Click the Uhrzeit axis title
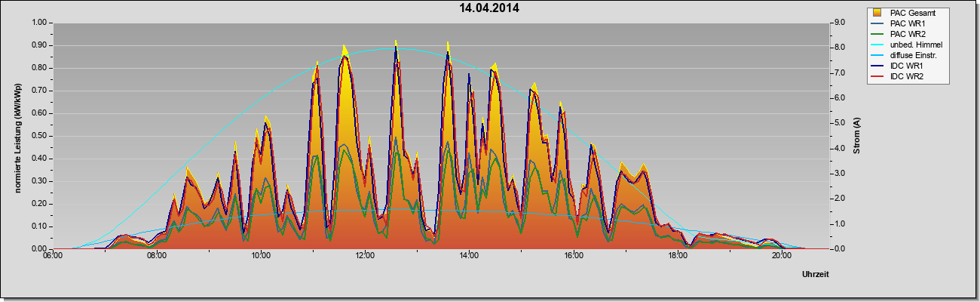980x302 pixels. click(816, 275)
